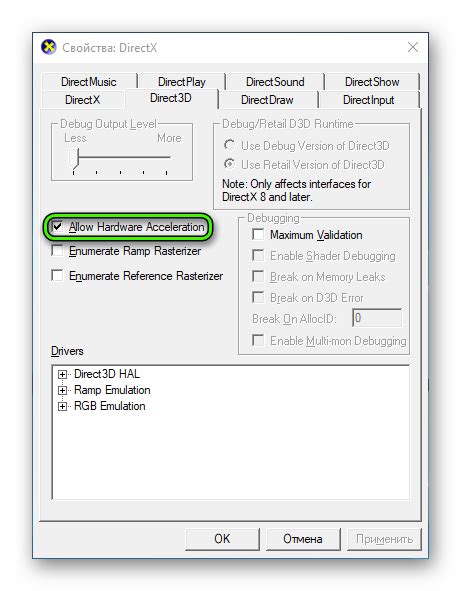Click the Break On AllocID field
Image resolution: width=461 pixels, height=591 pixels.
tap(377, 318)
